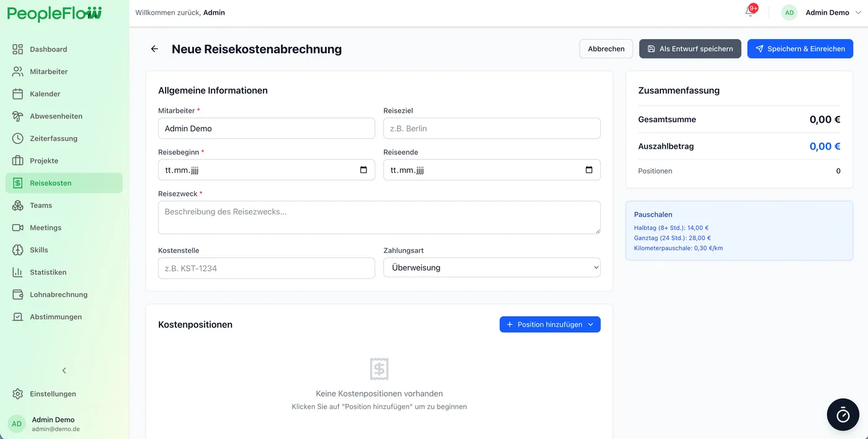Open Skills in the sidebar

point(64,250)
